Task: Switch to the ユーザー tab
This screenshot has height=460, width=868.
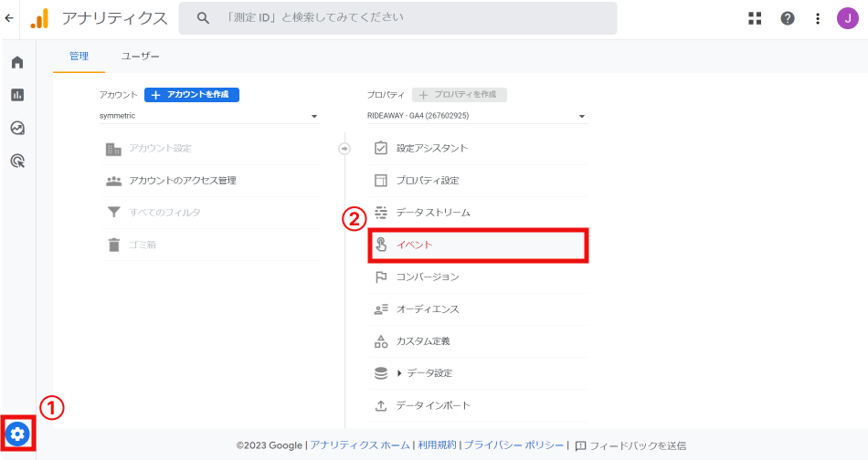Action: pyautogui.click(x=140, y=56)
